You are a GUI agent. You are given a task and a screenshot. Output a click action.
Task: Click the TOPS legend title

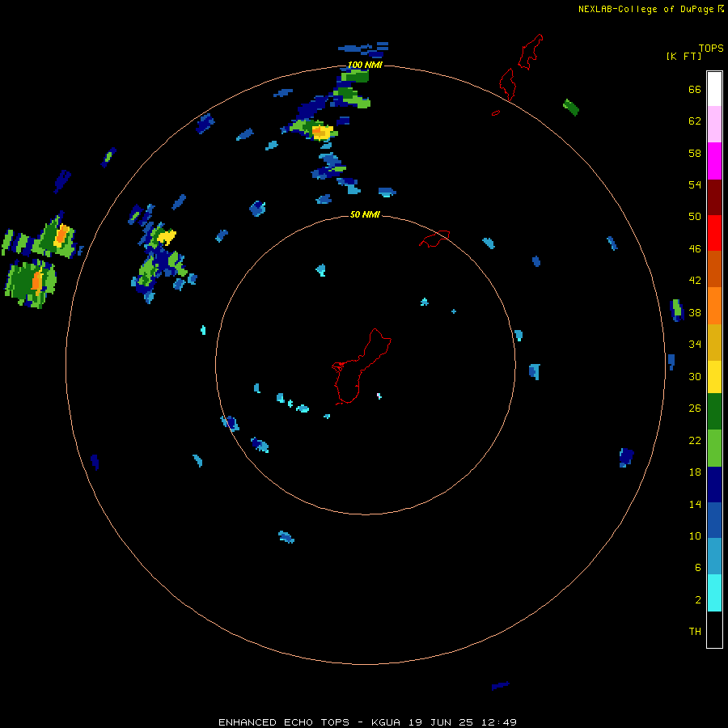click(x=711, y=49)
